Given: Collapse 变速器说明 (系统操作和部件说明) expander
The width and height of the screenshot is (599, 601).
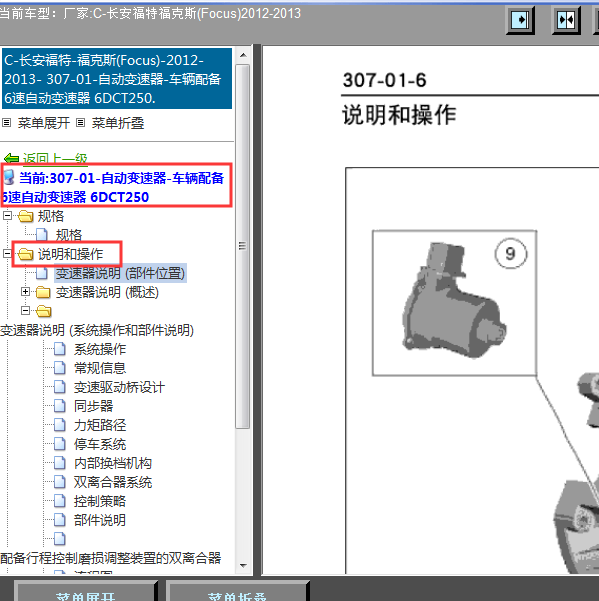Looking at the screenshot, I should pos(25,310).
